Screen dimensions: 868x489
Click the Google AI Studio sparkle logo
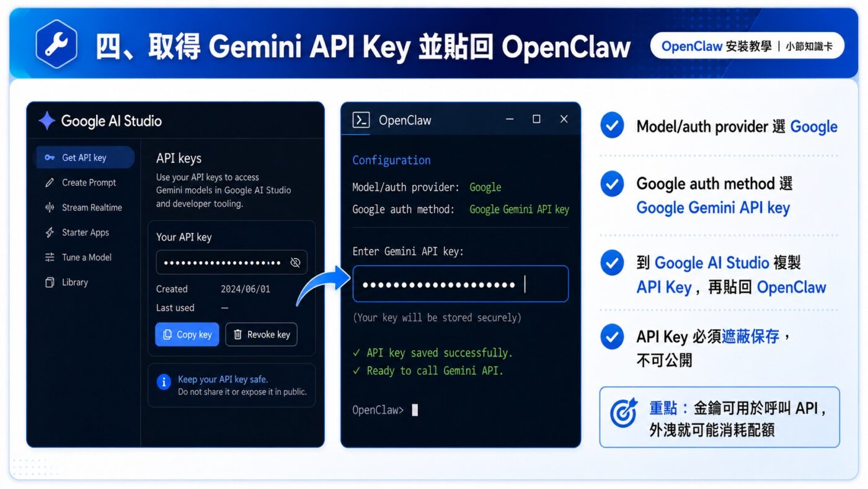click(46, 120)
